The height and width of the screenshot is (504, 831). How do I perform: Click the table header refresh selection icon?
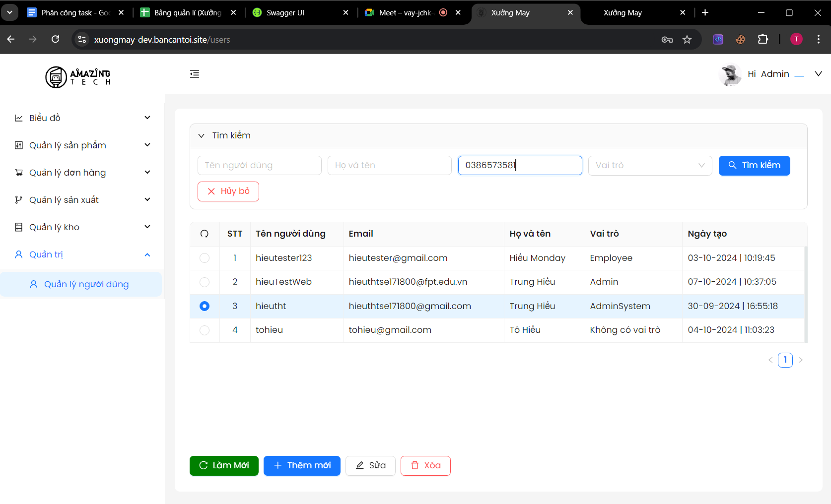[205, 234]
